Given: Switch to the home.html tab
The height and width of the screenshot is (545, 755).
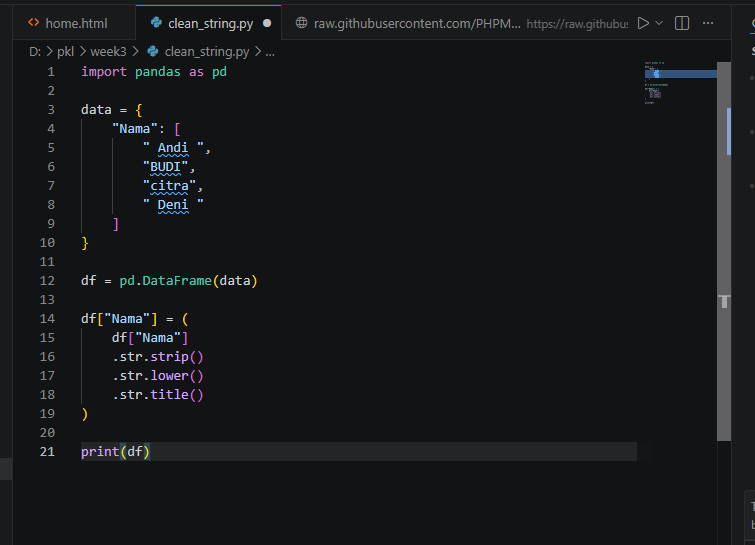Looking at the screenshot, I should pos(74,23).
